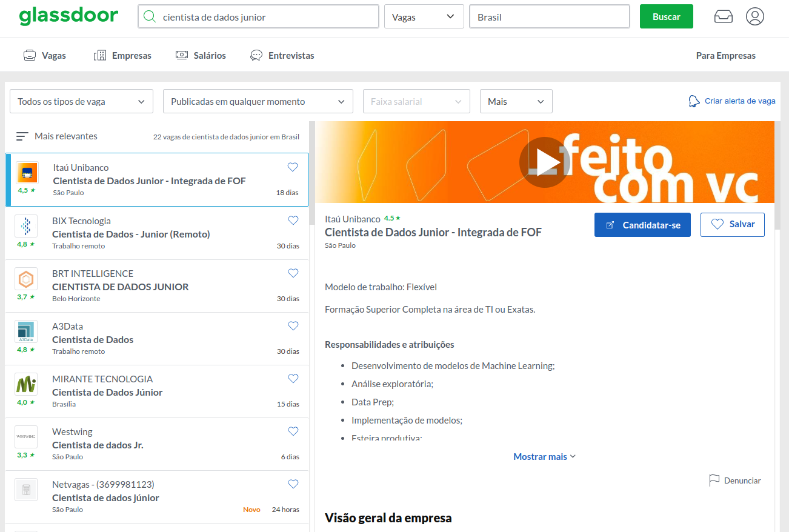Play the Itaú banner video
The height and width of the screenshot is (532, 789).
tap(544, 162)
